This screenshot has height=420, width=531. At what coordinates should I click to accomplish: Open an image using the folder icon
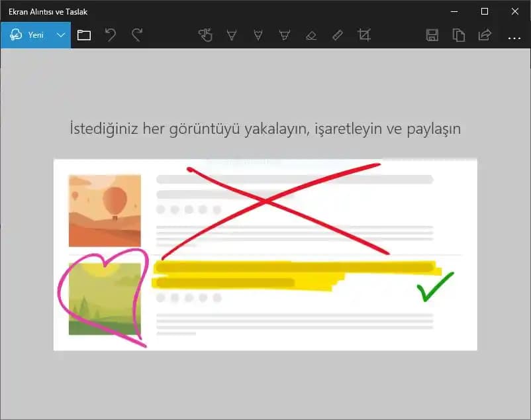point(83,35)
